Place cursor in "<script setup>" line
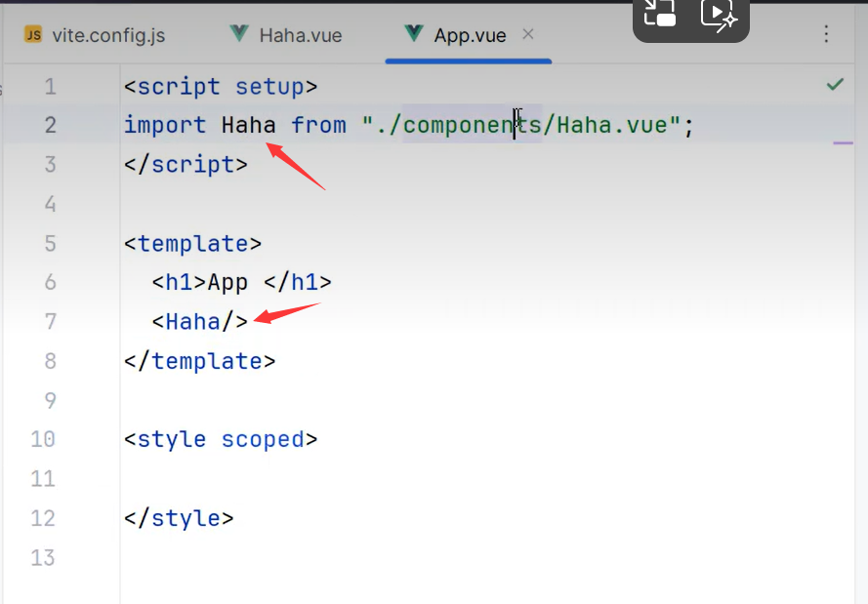Screen dimensions: 868x604 tap(221, 87)
